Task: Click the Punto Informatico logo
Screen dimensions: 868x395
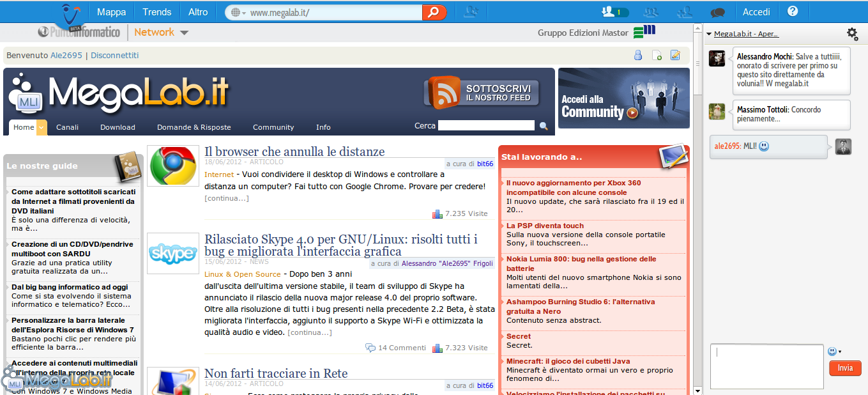Action: tap(79, 31)
